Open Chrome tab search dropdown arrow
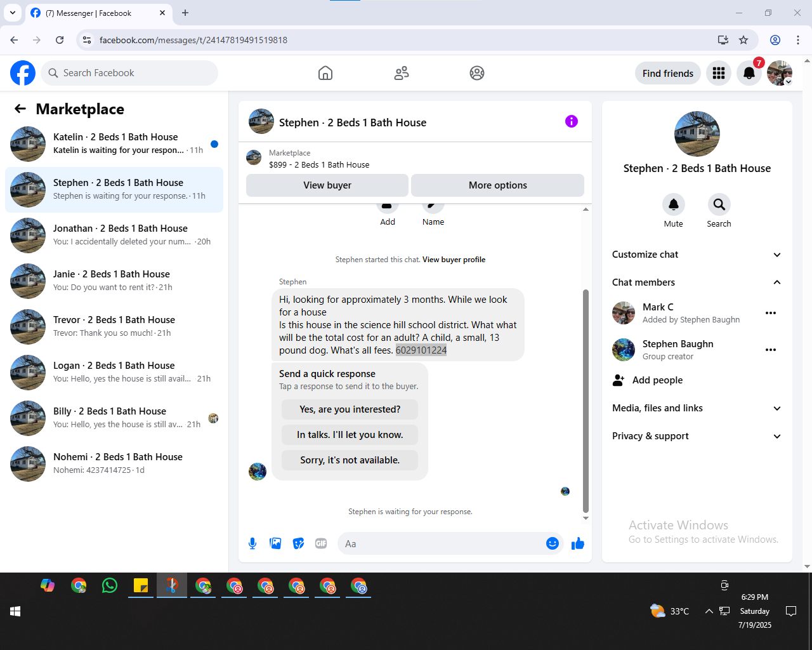812x650 pixels. [x=13, y=13]
